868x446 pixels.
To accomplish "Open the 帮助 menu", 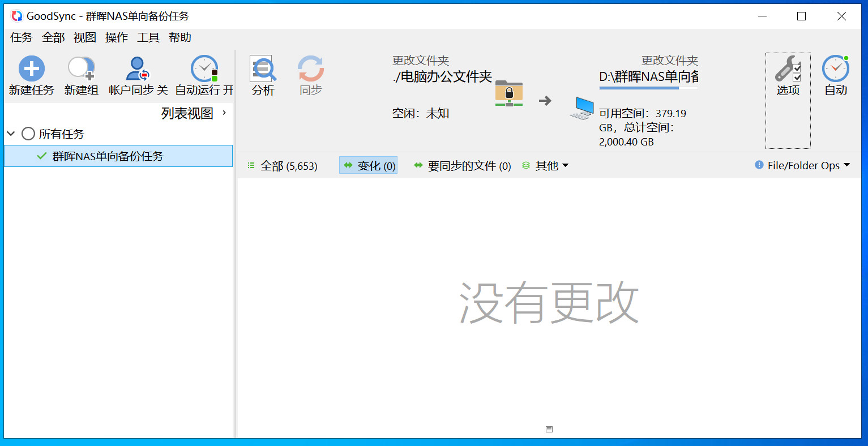I will tap(180, 37).
